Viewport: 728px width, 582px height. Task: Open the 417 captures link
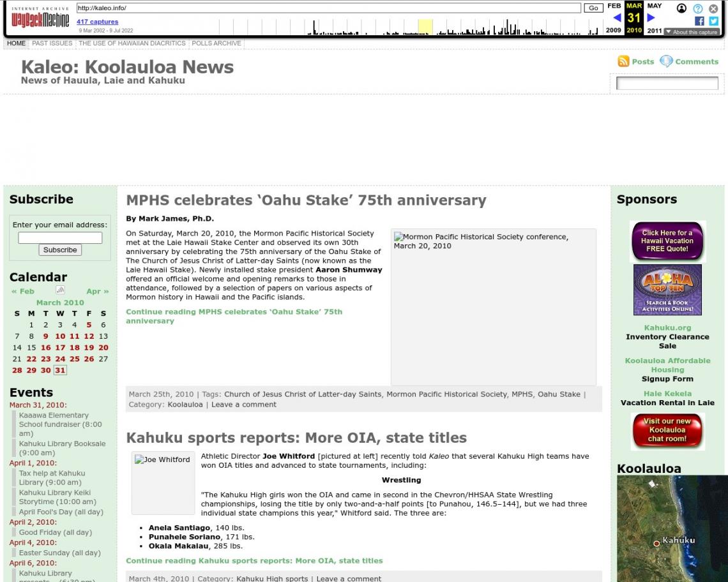(x=98, y=21)
